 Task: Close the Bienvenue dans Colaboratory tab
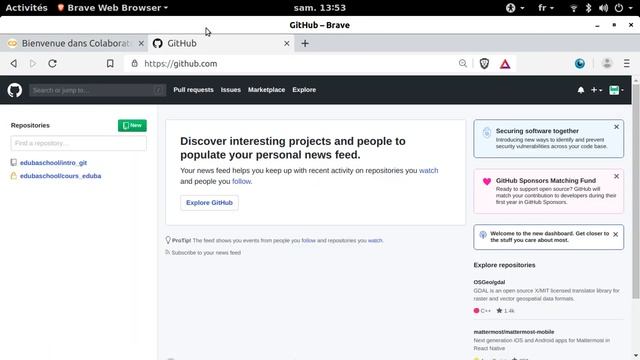[x=141, y=43]
